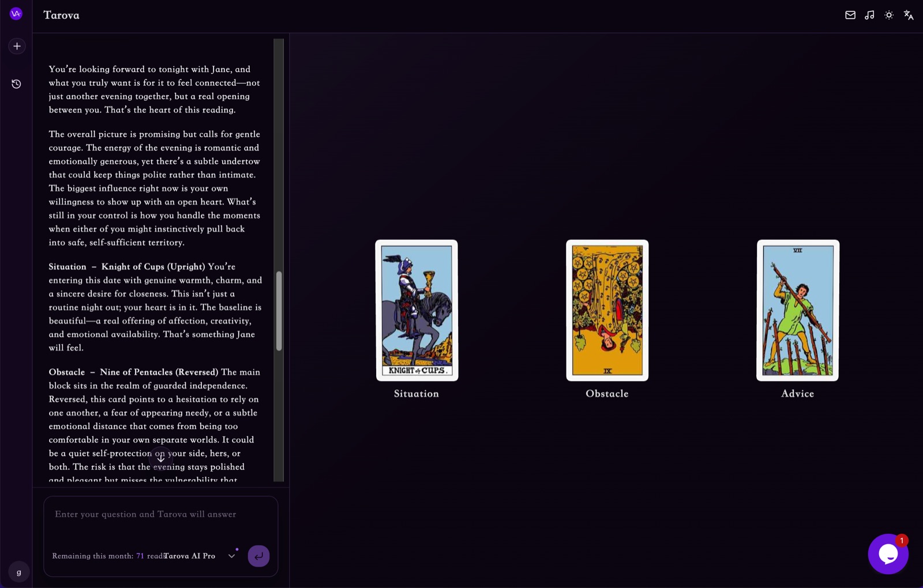This screenshot has height=588, width=923.
Task: Click the Tarova logo icon
Action: [x=16, y=14]
